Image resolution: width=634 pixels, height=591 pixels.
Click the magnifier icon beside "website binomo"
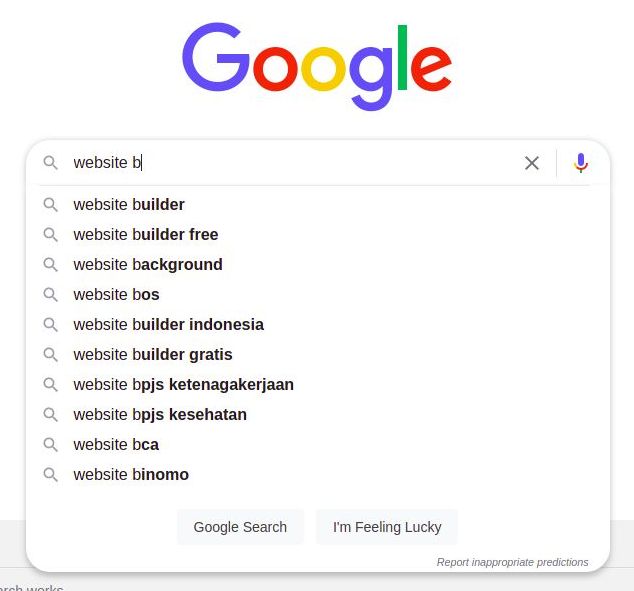point(51,475)
